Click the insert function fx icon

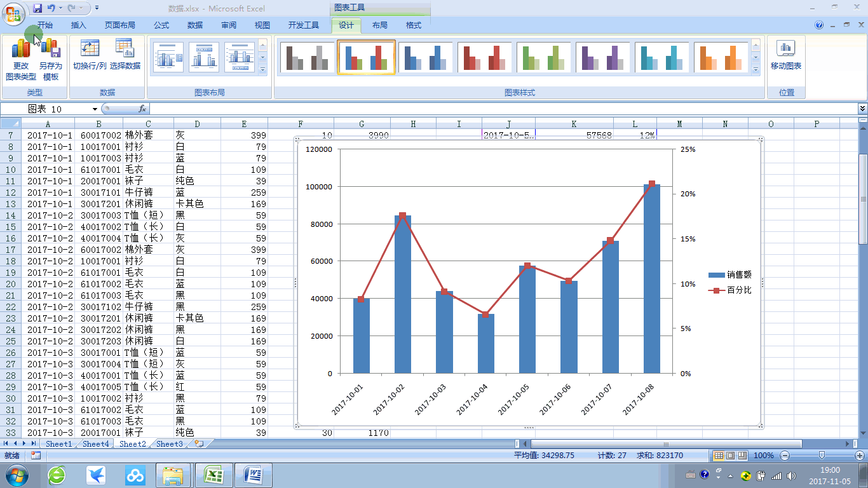click(x=142, y=109)
